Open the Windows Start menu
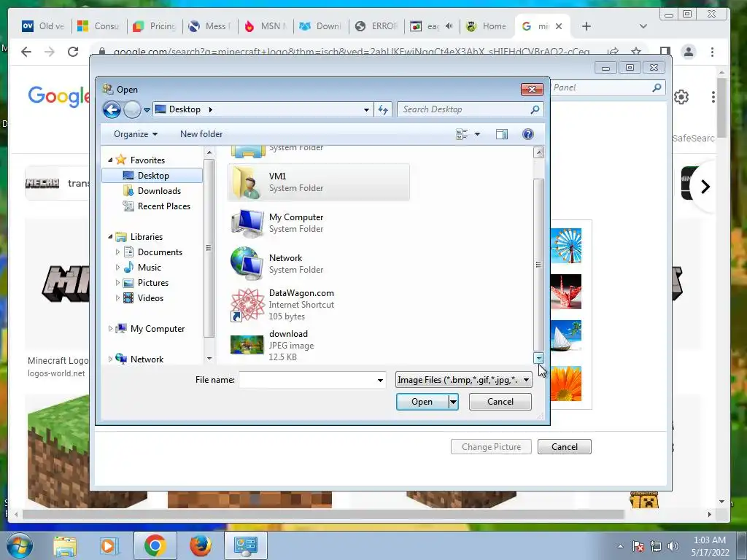The image size is (747, 560). [18, 545]
